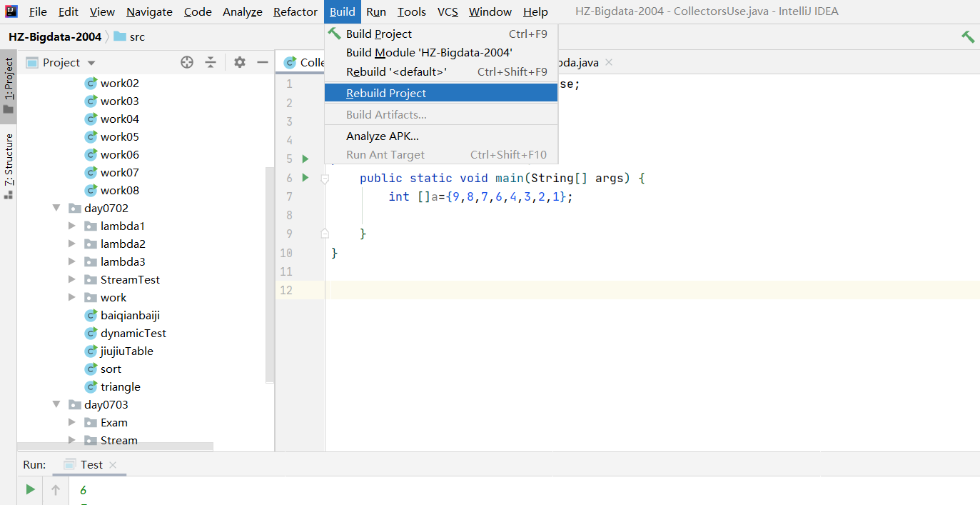The width and height of the screenshot is (980, 505).
Task: Select work07 class in project tree
Action: [x=112, y=172]
